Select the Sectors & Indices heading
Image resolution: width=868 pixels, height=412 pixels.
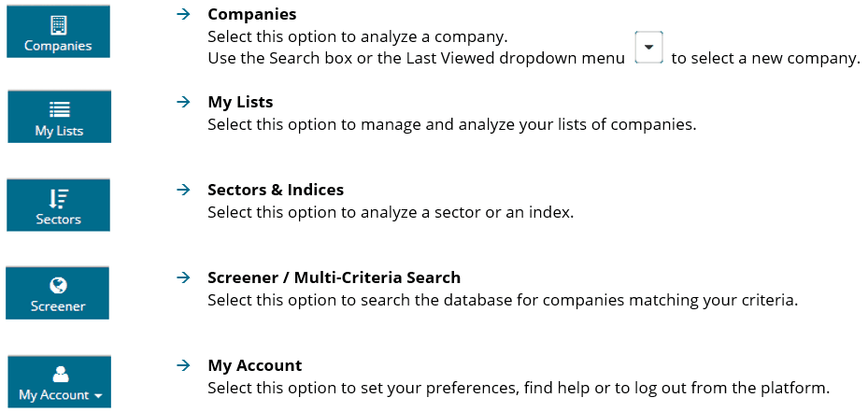click(x=276, y=190)
